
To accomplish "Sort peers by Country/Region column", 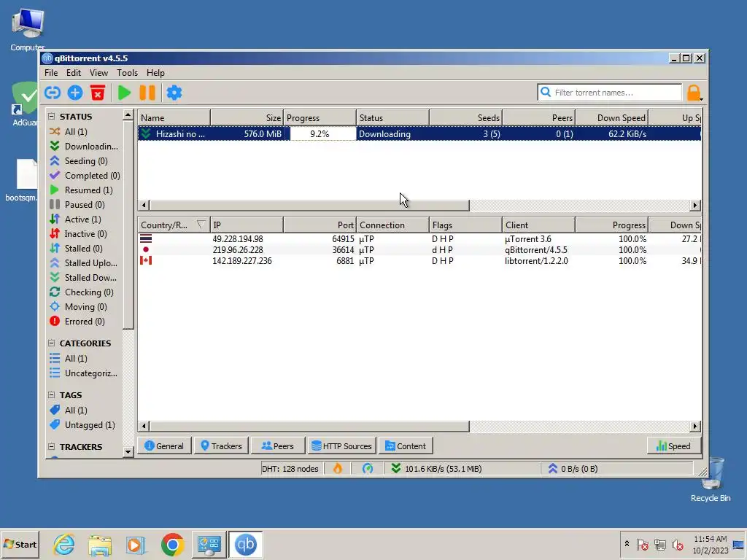I will click(x=174, y=225).
